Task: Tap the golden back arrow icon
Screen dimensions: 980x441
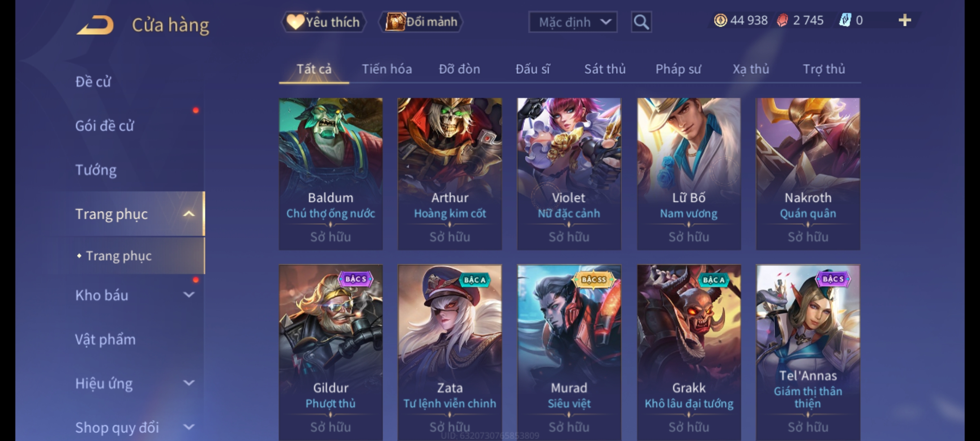Action: click(95, 25)
